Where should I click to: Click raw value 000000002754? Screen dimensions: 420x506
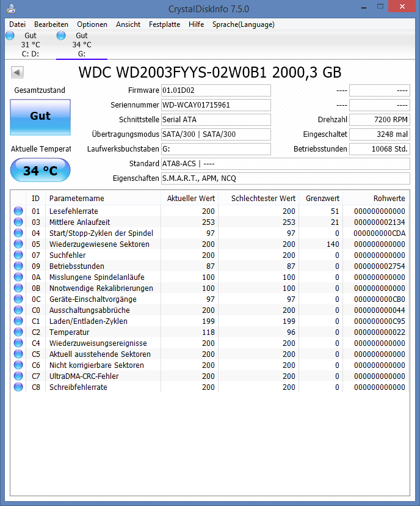pos(379,266)
